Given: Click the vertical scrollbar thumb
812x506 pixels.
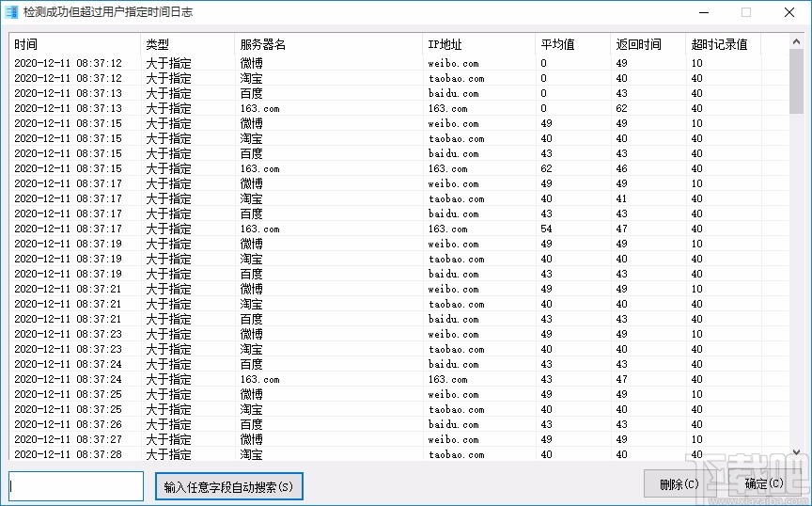Looking at the screenshot, I should pyautogui.click(x=796, y=82).
